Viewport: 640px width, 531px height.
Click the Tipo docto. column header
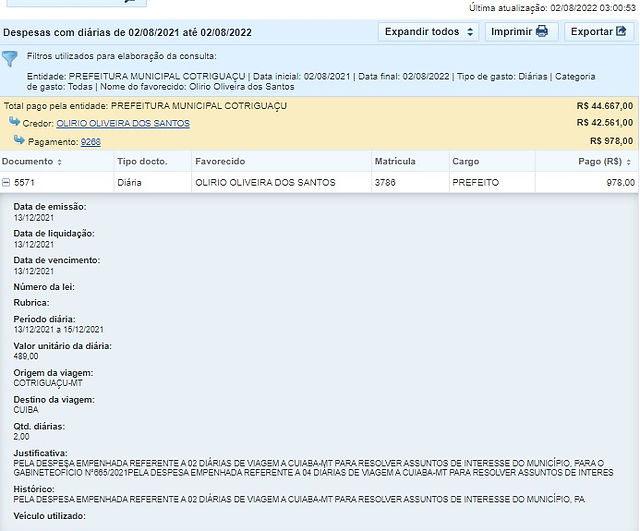[x=142, y=161]
